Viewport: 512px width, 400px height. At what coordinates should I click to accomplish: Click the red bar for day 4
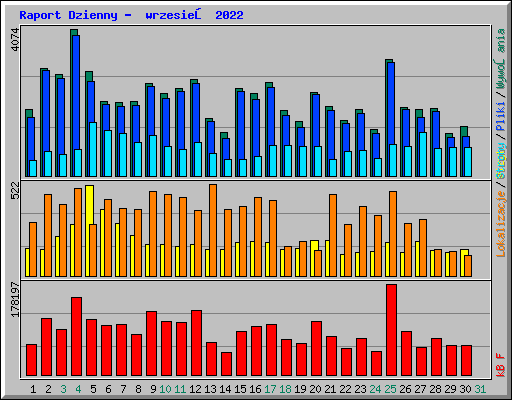76,337
